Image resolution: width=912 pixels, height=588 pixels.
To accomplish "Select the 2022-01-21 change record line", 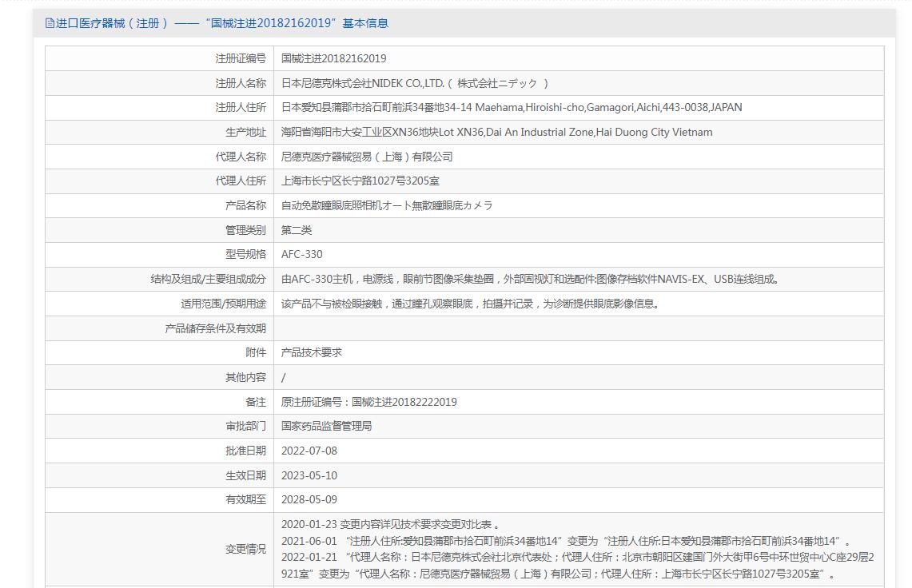I will [578, 566].
